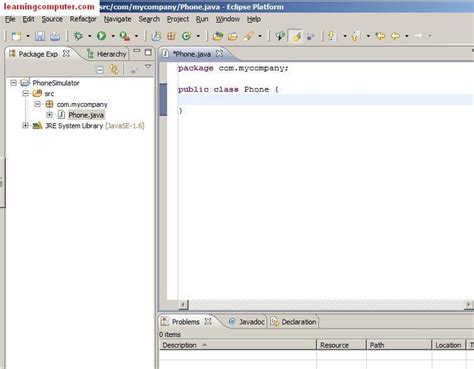The image size is (474, 369).
Task: Open the Debug dropdown arrow
Action: (89, 36)
